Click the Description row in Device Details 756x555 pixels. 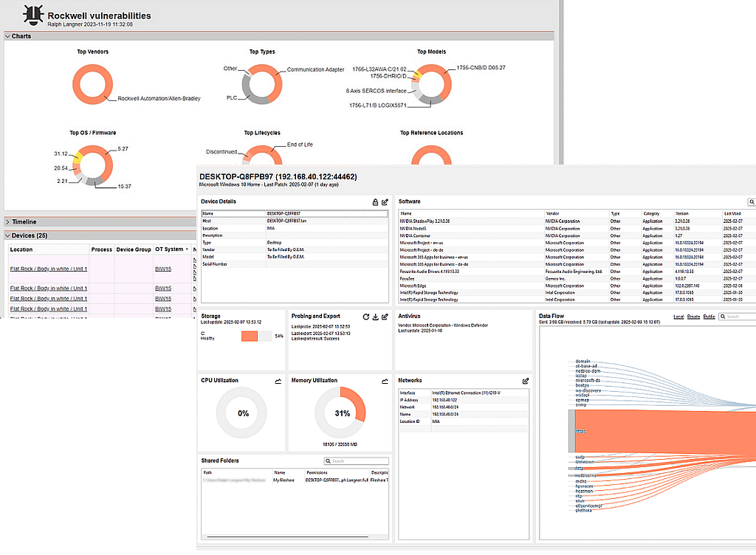pyautogui.click(x=295, y=235)
